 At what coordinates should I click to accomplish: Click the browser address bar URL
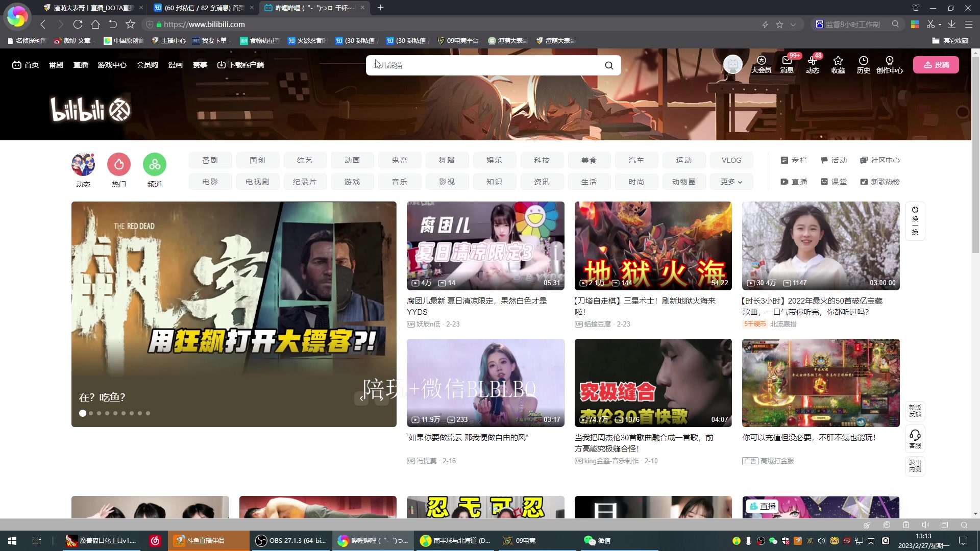pos(204,24)
